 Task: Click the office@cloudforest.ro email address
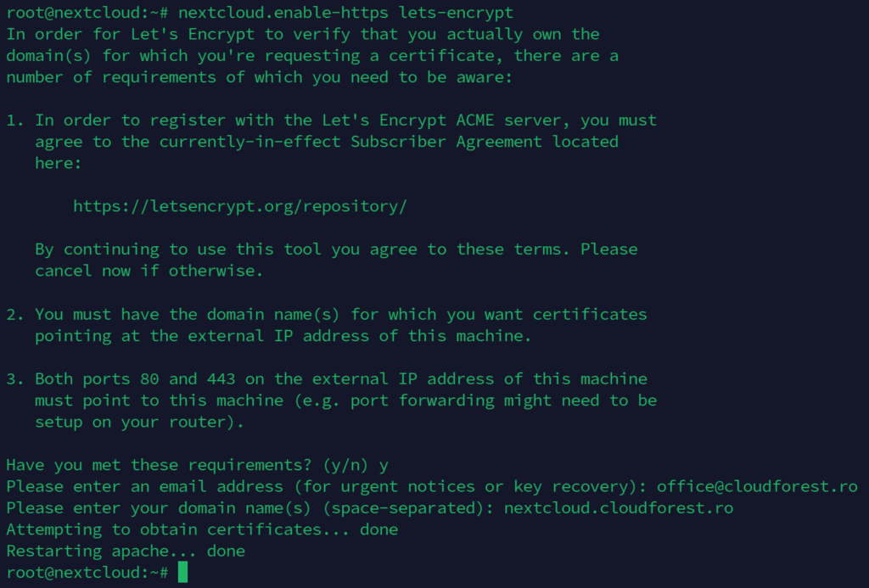[x=757, y=486]
